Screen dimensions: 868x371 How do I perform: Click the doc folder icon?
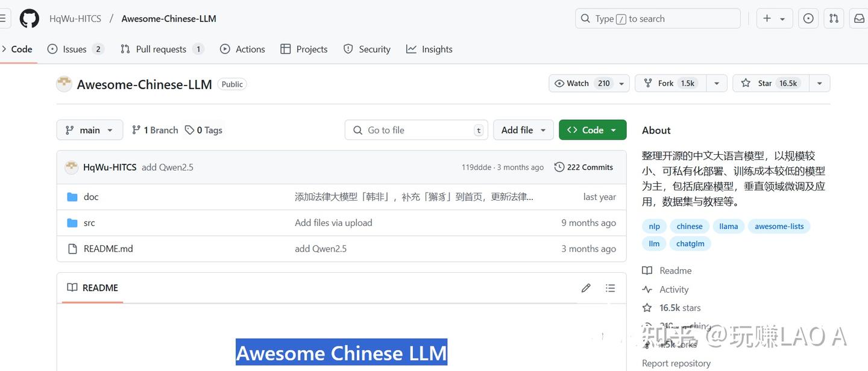tap(72, 196)
